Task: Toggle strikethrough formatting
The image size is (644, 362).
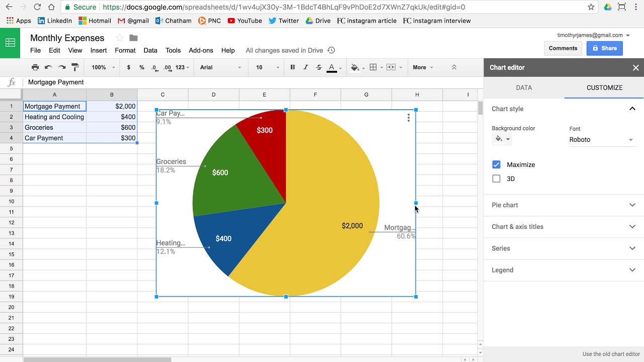Action: (x=318, y=67)
